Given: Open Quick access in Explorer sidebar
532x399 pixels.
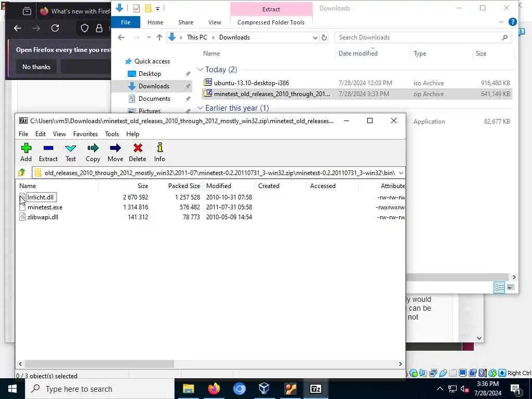Looking at the screenshot, I should pyautogui.click(x=152, y=61).
